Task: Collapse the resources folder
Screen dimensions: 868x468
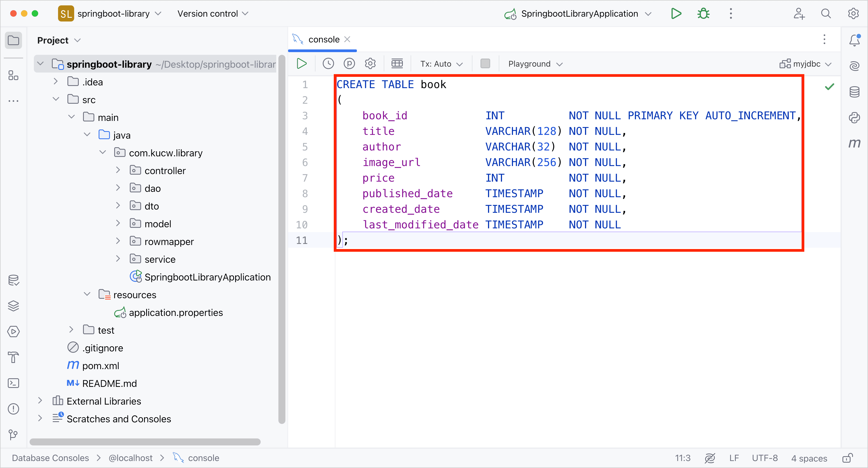Action: tap(87, 294)
